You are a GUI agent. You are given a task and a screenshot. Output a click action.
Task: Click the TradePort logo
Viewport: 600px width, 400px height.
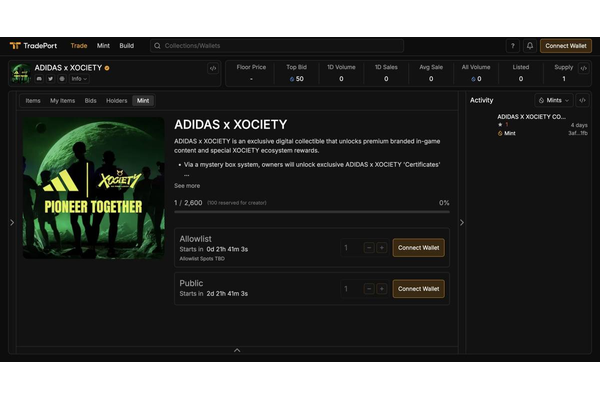(33, 46)
